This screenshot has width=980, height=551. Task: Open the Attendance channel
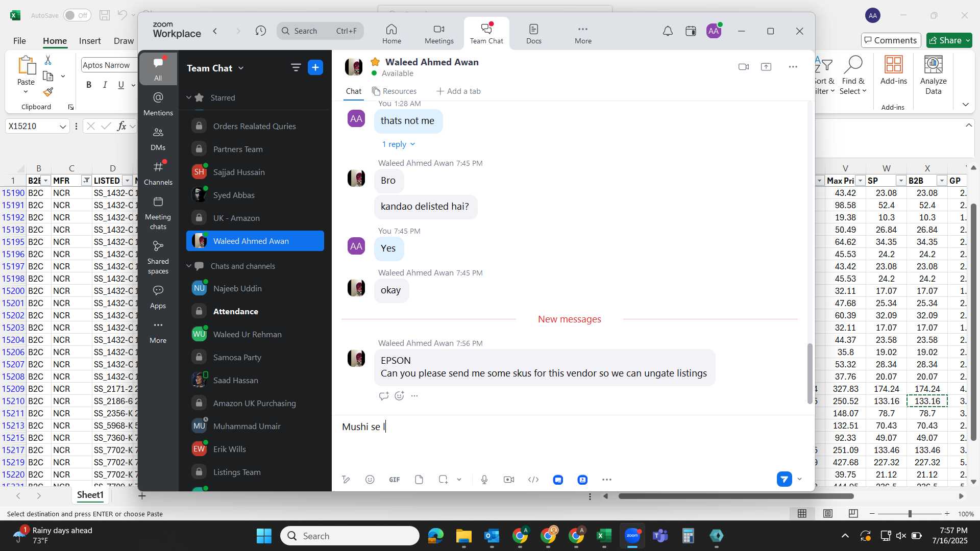(255, 311)
